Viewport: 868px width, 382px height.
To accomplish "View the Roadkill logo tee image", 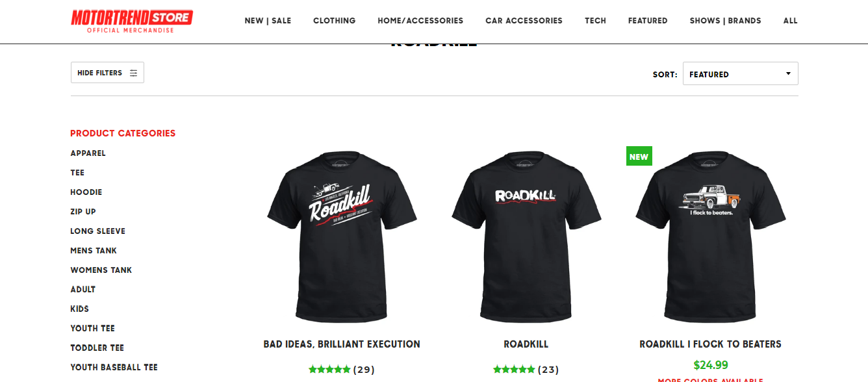I will [x=526, y=237].
